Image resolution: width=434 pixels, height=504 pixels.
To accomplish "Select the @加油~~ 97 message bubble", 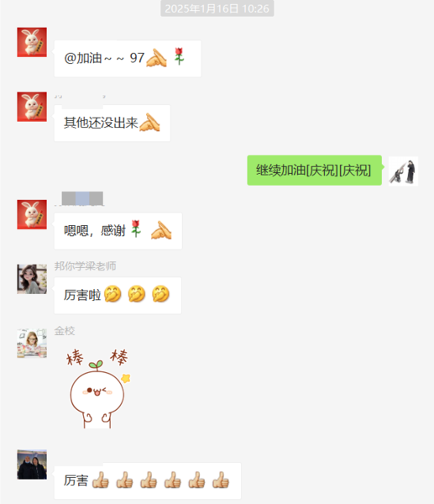I will (x=128, y=59).
